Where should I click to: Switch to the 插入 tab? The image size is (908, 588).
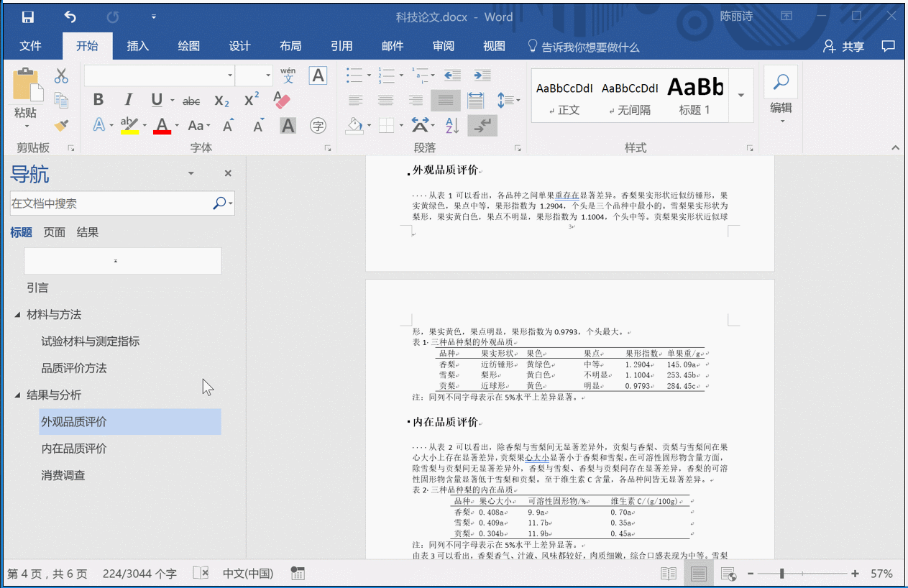138,46
